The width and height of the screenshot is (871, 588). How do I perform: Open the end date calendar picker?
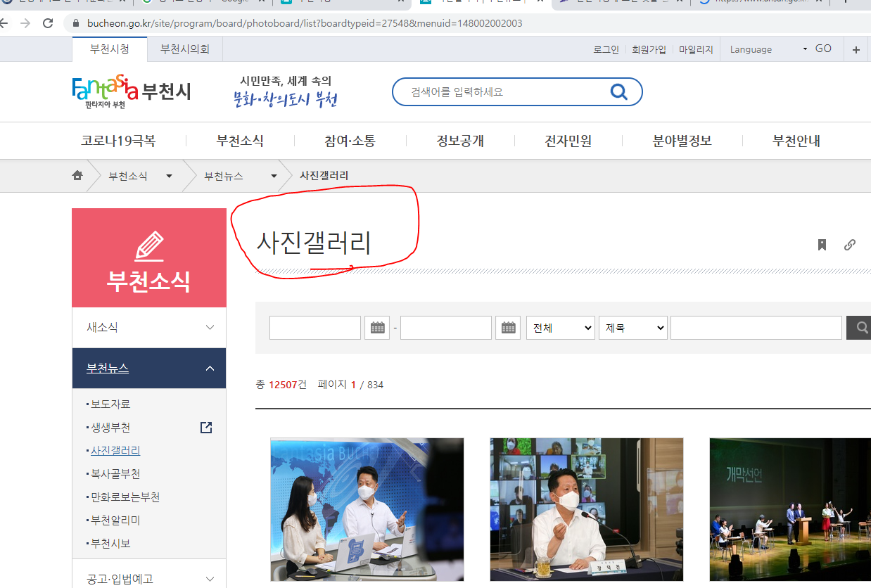pos(508,328)
